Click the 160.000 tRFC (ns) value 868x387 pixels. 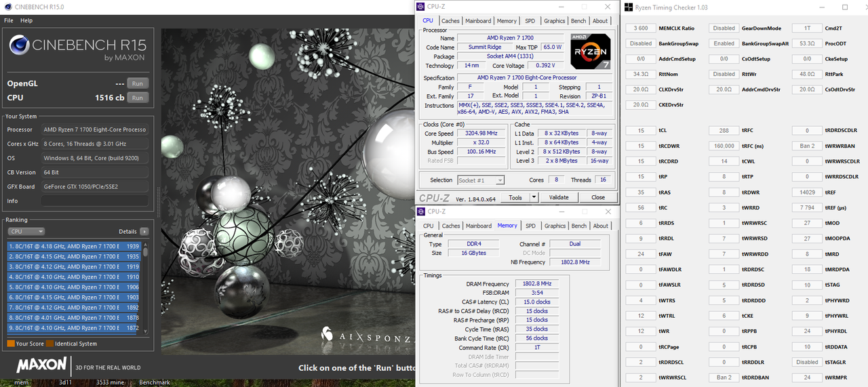pyautogui.click(x=724, y=146)
